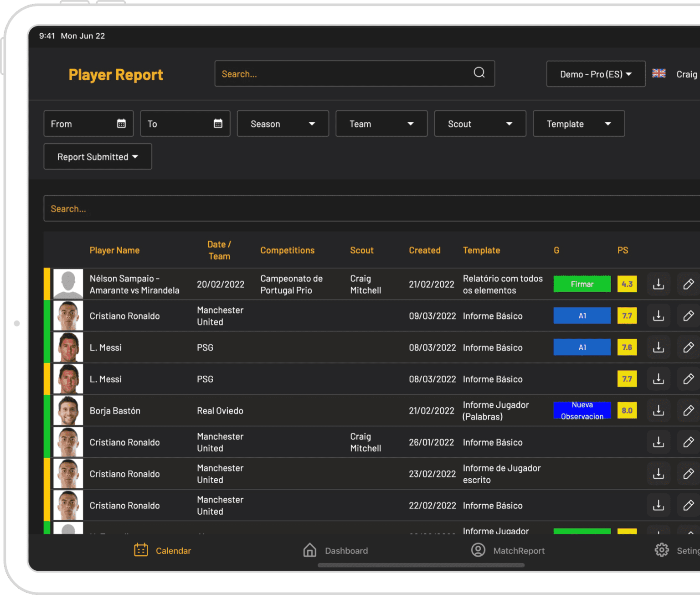This screenshot has height=595, width=700.
Task: Open the search magnifier icon in top search bar
Action: [479, 73]
